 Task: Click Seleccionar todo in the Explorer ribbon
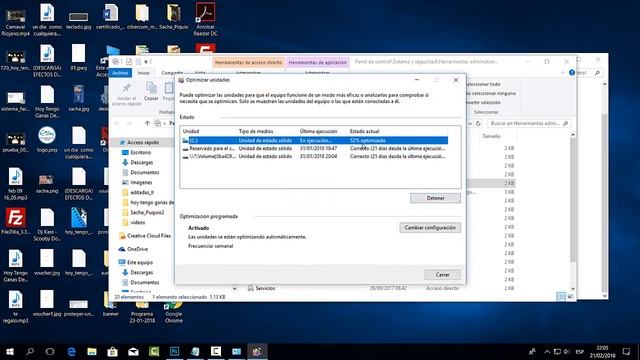(484, 84)
